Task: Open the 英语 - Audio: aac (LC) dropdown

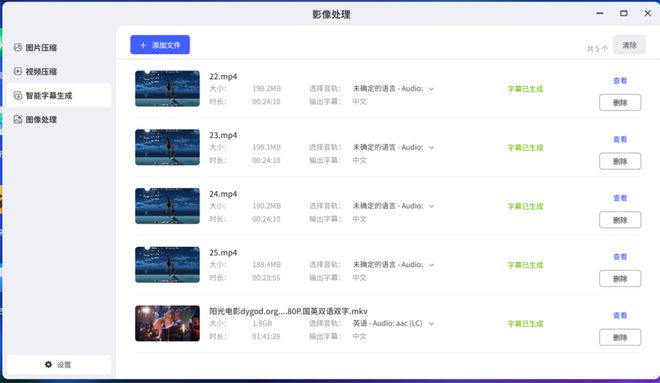Action: (393, 323)
